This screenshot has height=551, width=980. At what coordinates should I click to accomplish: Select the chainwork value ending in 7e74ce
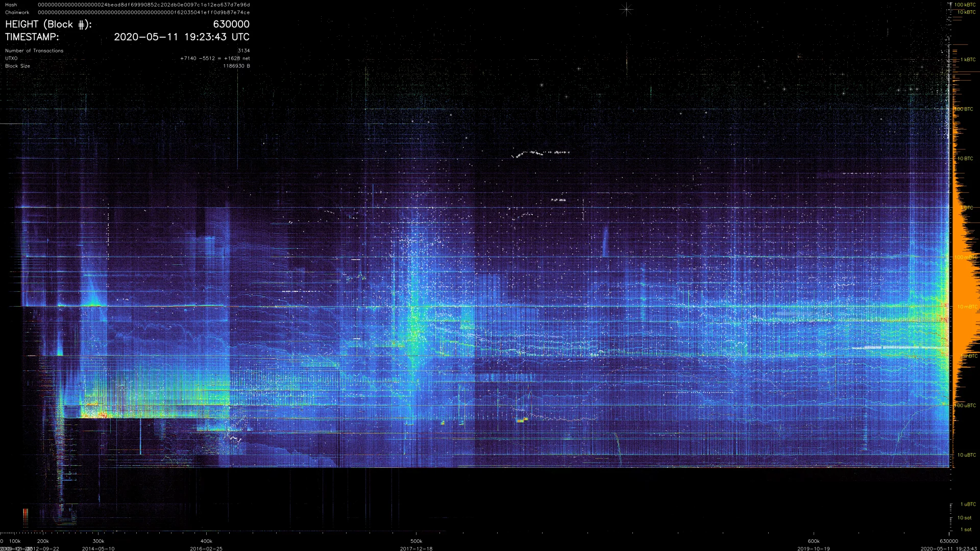click(144, 12)
